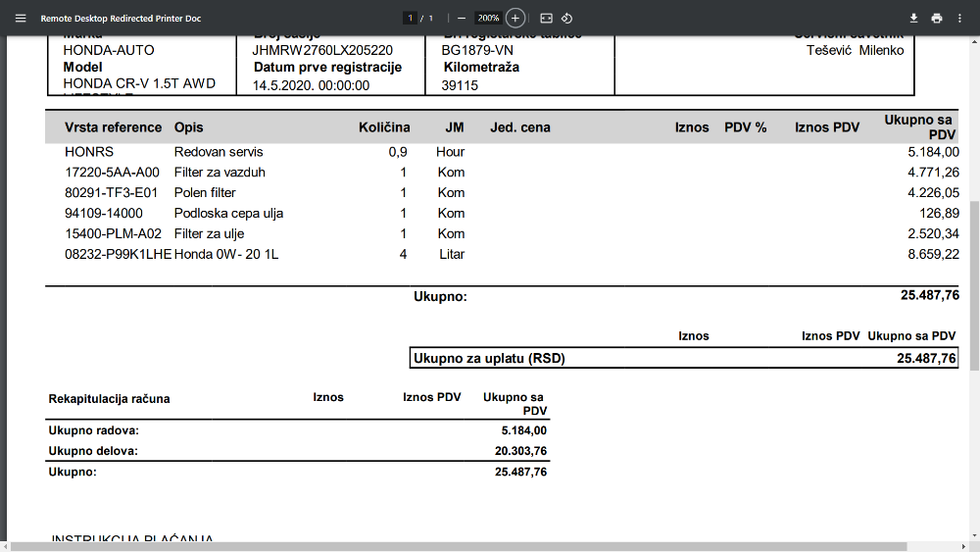Click the amount 4.226,05
This screenshot has width=980, height=552.
pos(934,193)
